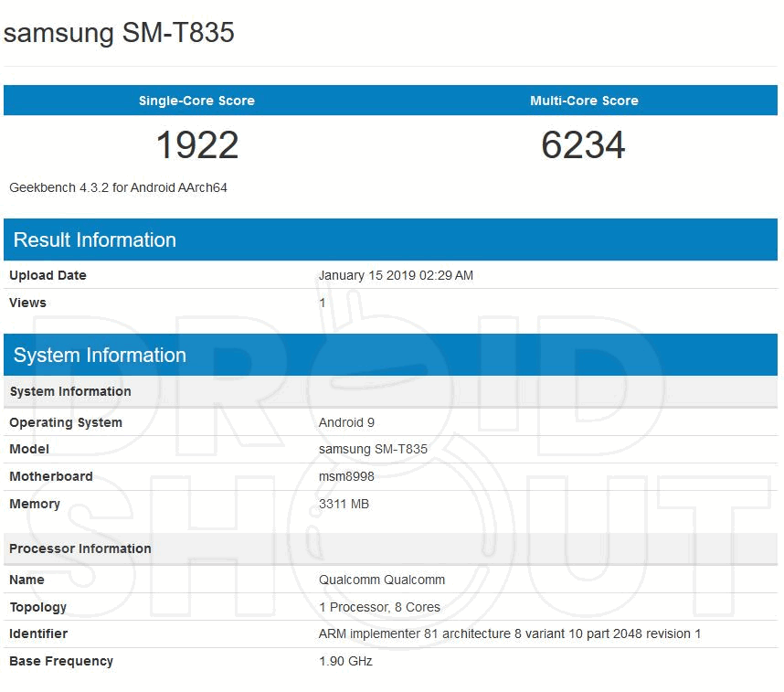Click the 'Processor Information' subheading

(390, 548)
